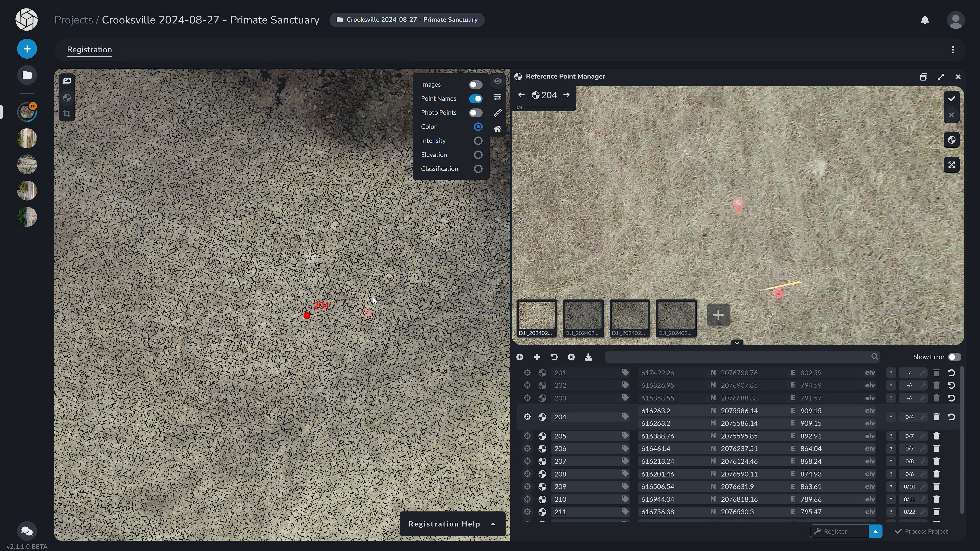Click the tag/label icon for point 206
The height and width of the screenshot is (551, 980).
[x=624, y=449]
